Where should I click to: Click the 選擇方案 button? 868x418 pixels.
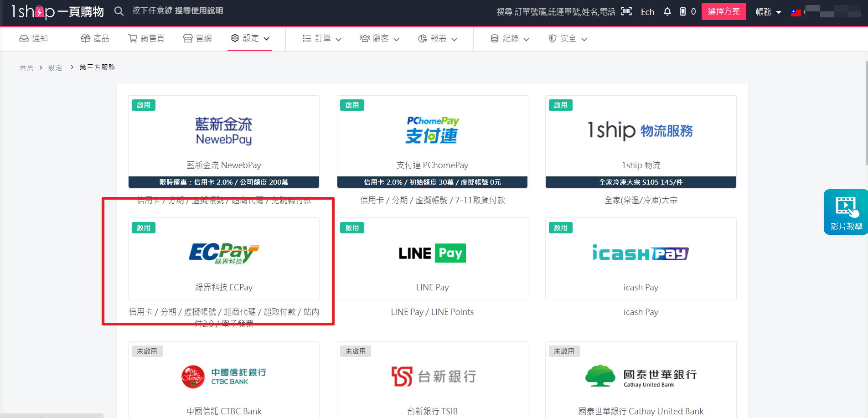pyautogui.click(x=723, y=11)
